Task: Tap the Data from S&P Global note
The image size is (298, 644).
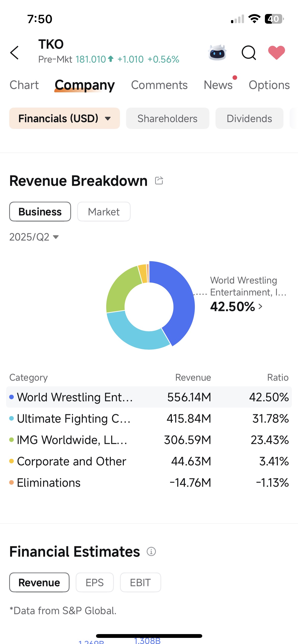Action: (x=63, y=611)
